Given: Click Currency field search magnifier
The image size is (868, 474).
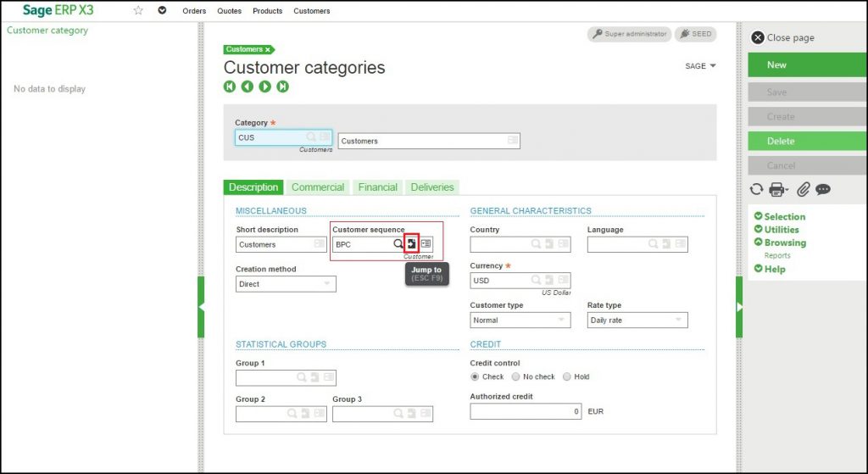Looking at the screenshot, I should point(536,280).
